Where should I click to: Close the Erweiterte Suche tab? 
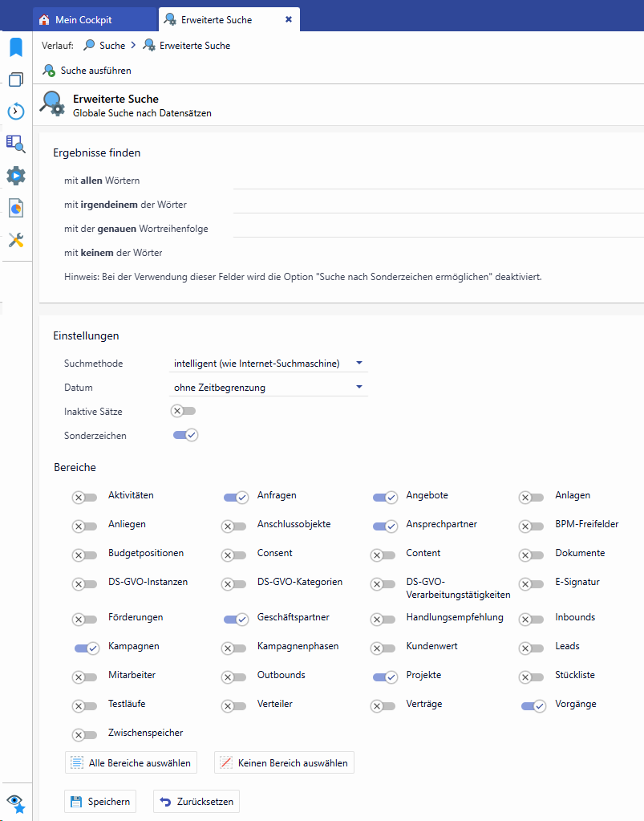pos(289,19)
